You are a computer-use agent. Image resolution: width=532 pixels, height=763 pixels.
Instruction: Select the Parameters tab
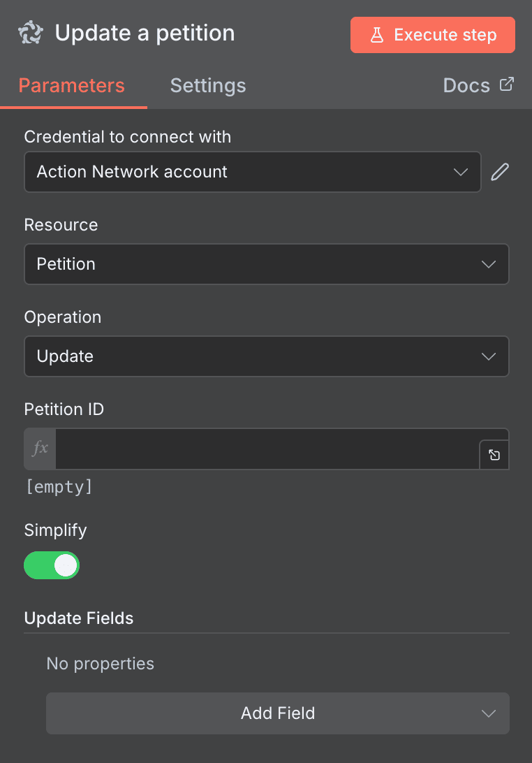click(72, 85)
